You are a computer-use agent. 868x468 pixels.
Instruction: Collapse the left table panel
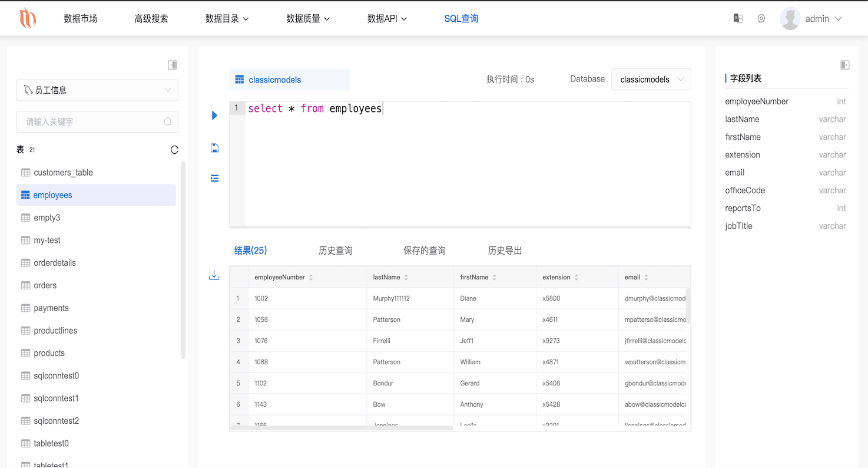click(x=173, y=65)
